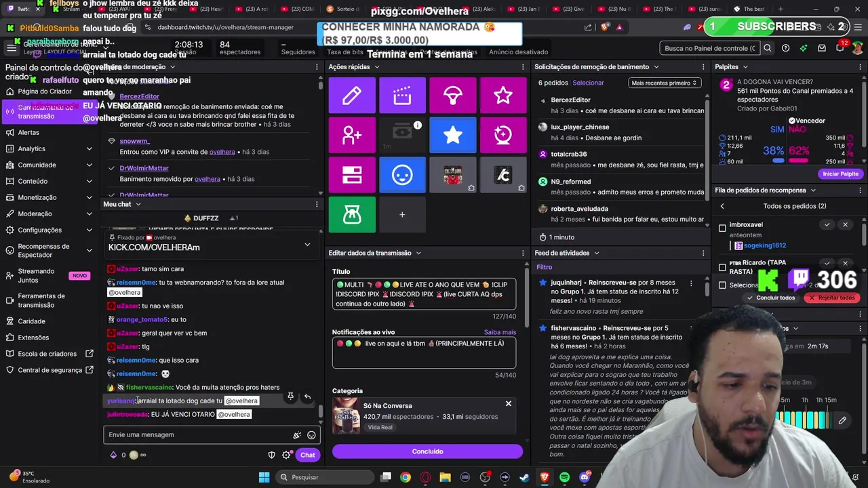Open the Mais recentes primeiro sort dropdown

coord(664,83)
